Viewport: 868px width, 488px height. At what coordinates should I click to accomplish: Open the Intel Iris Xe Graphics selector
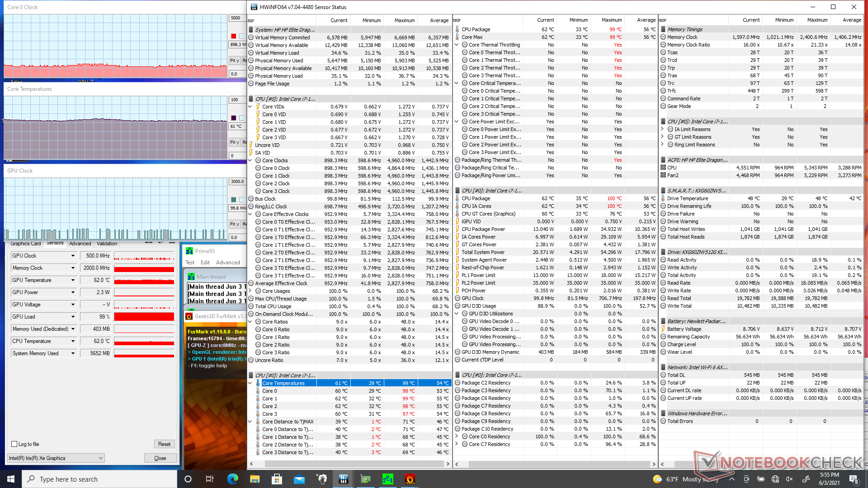pyautogui.click(x=56, y=458)
